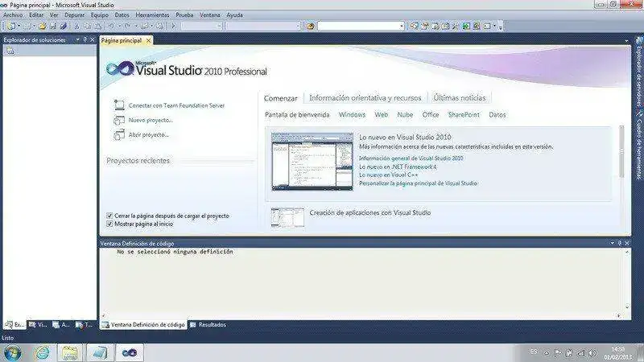
Task: Close the Página principal tab
Action: 148,40
